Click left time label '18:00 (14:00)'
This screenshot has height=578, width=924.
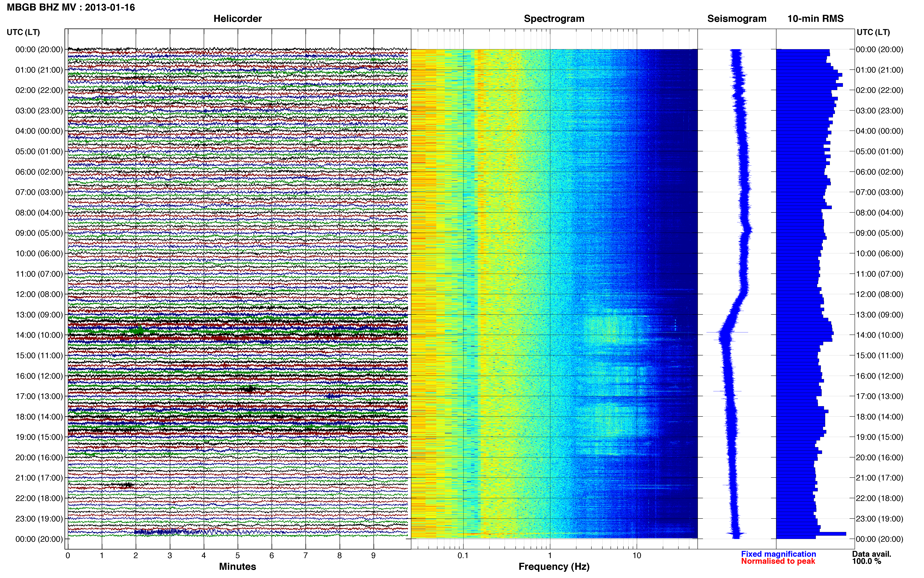tap(39, 417)
